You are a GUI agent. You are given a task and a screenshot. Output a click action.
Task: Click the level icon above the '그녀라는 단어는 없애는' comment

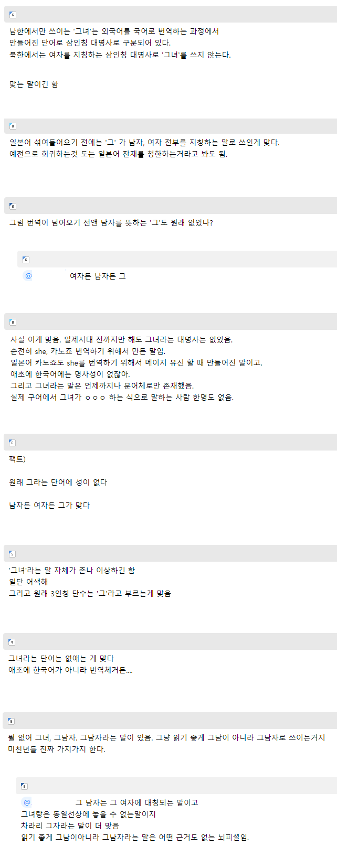point(12,642)
